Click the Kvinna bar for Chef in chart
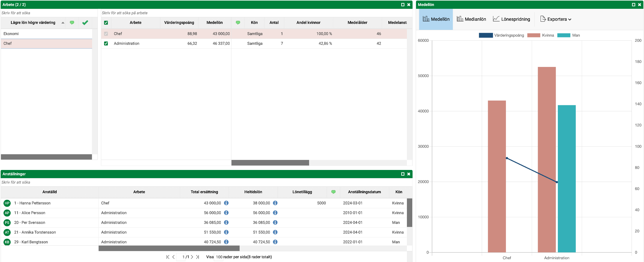The height and width of the screenshot is (262, 644). 497,177
